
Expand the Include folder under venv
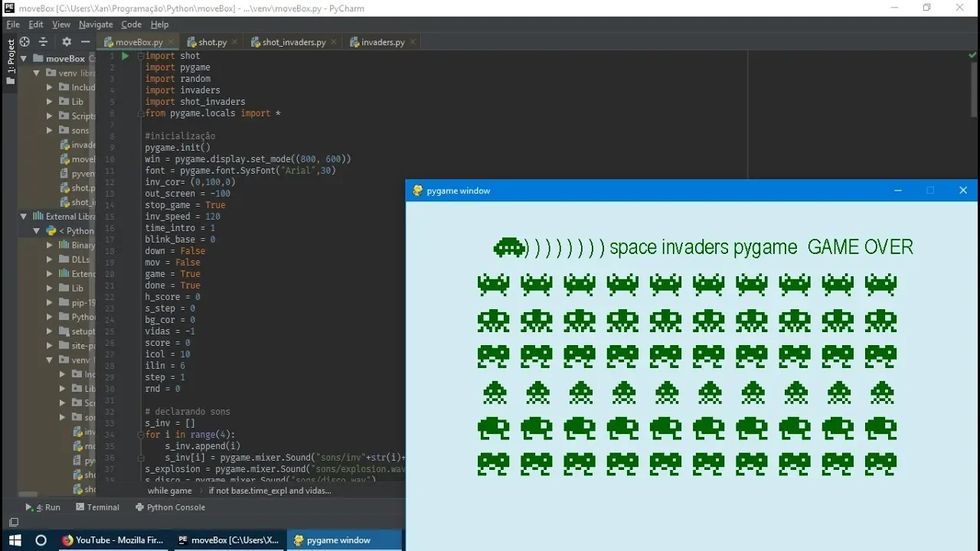click(50, 87)
